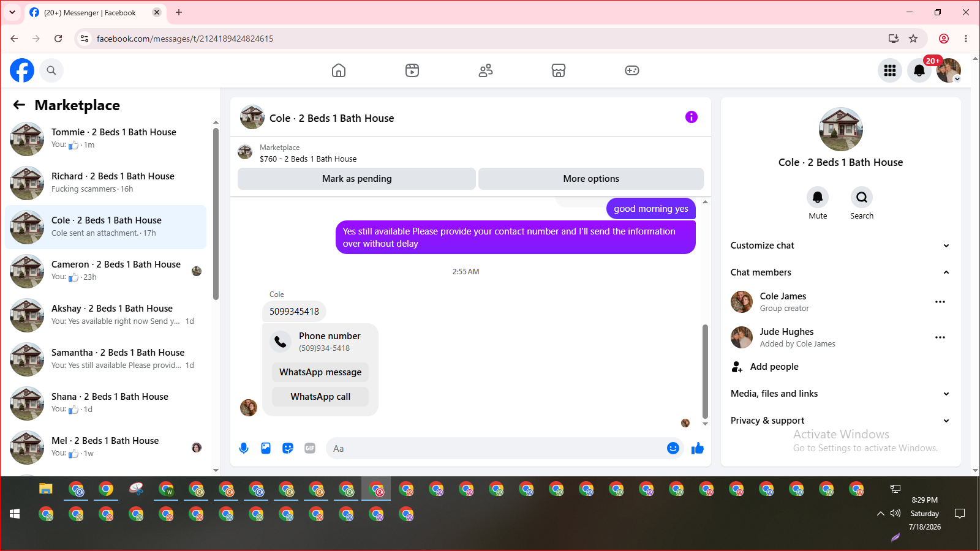Open the emoji picker in message box
Image resolution: width=980 pixels, height=551 pixels.
(x=673, y=448)
